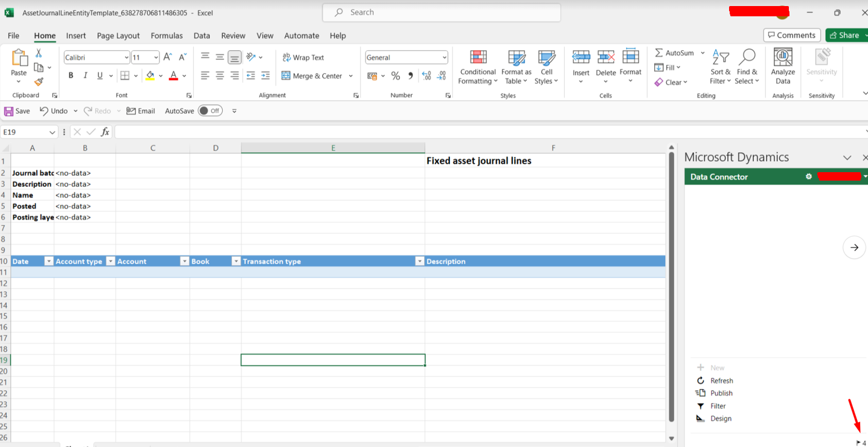Image resolution: width=868 pixels, height=447 pixels.
Task: Open Data Connector settings gear
Action: point(809,176)
